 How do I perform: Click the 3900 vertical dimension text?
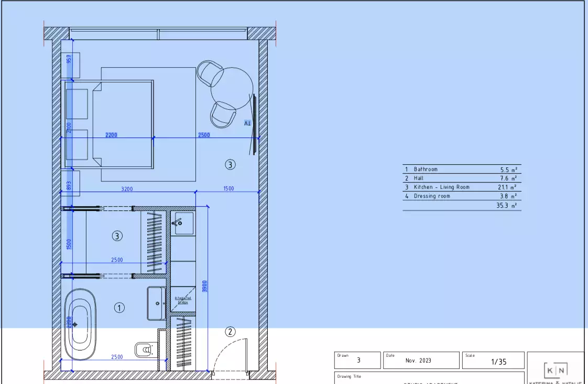(204, 286)
